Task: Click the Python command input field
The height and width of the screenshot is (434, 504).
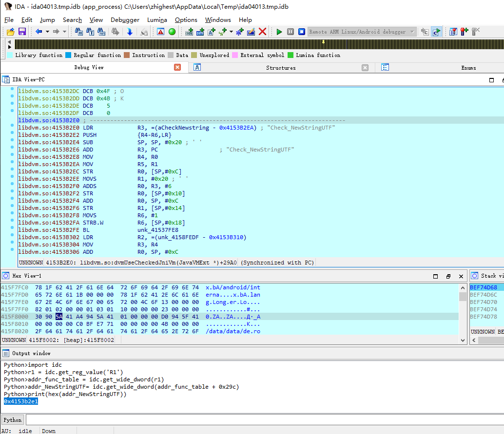Action: pyautogui.click(x=263, y=420)
